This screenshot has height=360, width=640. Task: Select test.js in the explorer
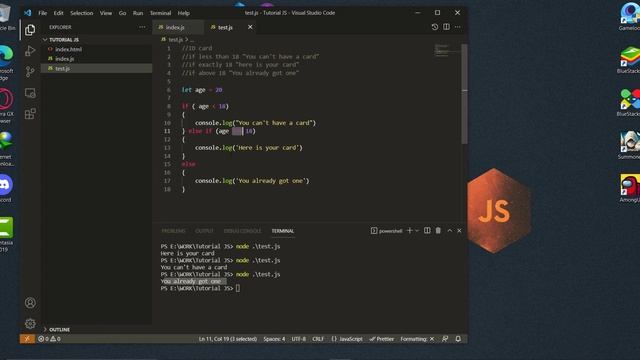pos(96,69)
